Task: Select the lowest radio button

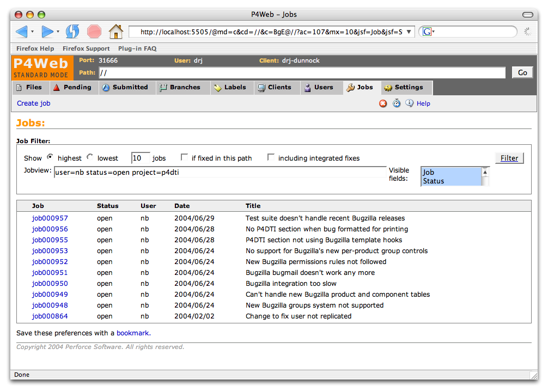Action: click(x=90, y=157)
